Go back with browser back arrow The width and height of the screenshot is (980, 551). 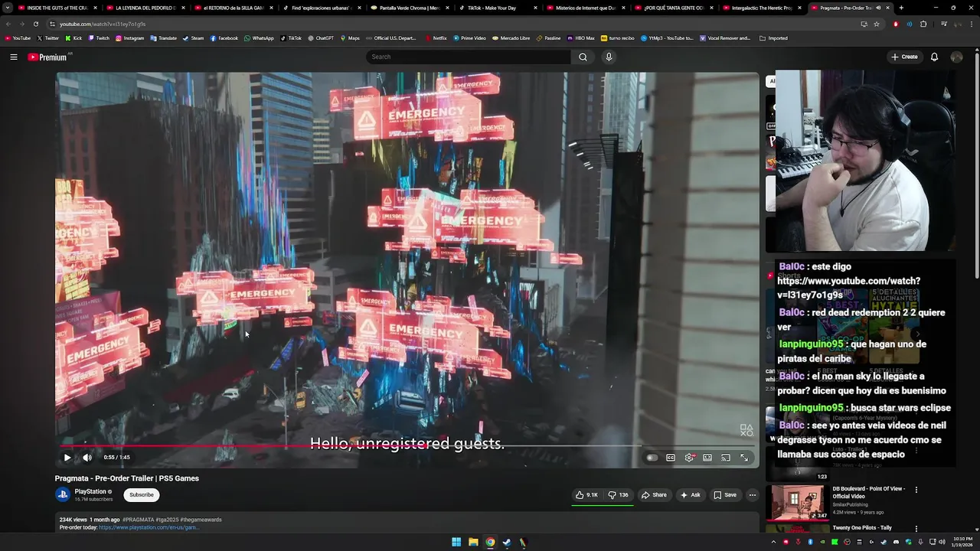tap(8, 24)
